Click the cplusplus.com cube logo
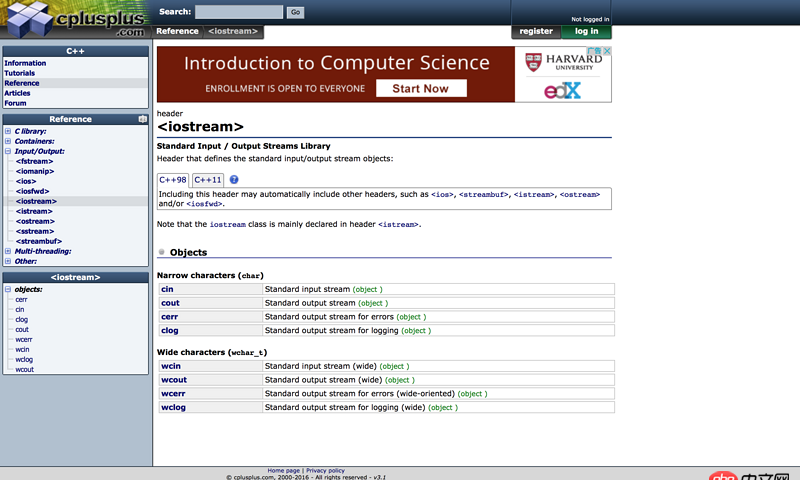The width and height of the screenshot is (800, 480). pyautogui.click(x=30, y=19)
